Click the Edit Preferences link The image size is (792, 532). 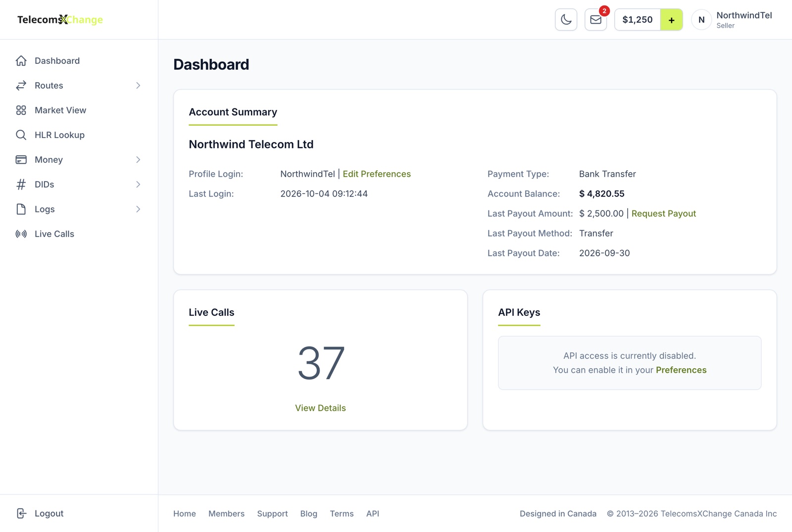(377, 174)
